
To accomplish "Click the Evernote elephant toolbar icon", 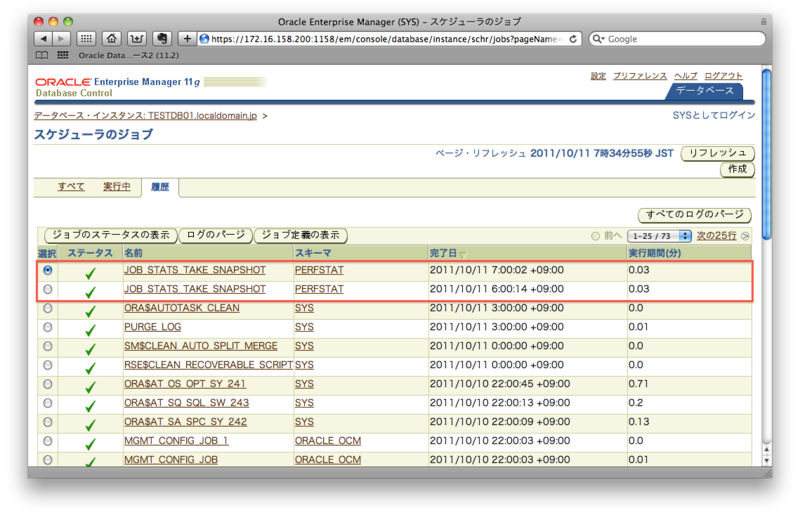I will click(162, 39).
